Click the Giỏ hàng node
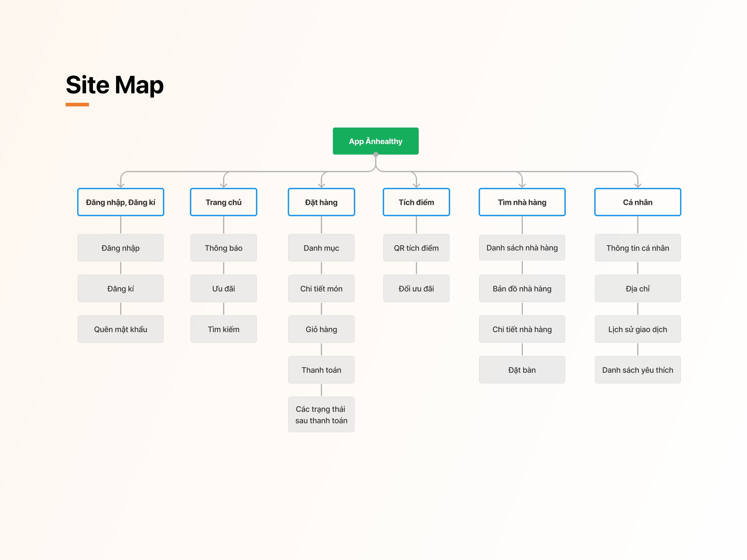Screen dimensions: 747x560 (321, 329)
